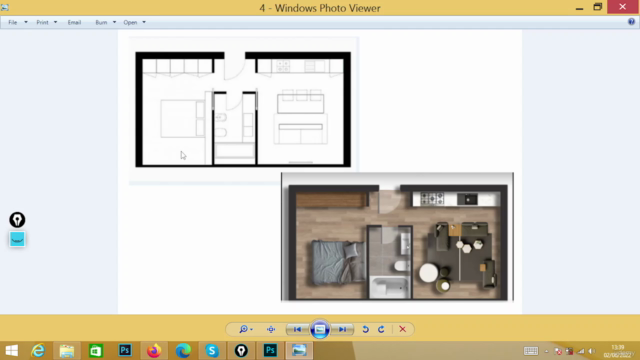640x360 pixels.
Task: Click the Actual size icon
Action: tap(271, 329)
